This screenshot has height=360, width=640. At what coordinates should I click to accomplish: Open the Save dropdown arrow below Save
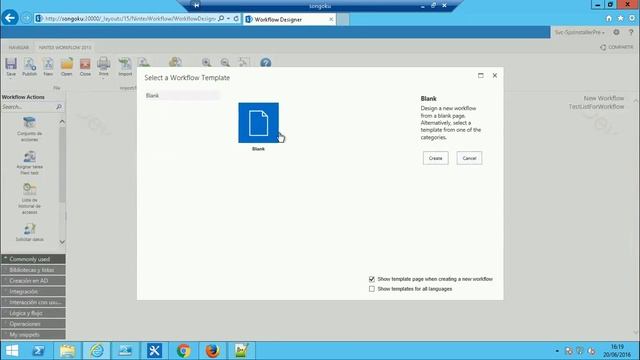point(11,78)
